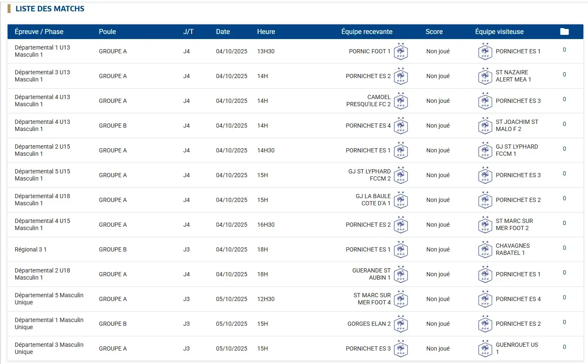Click the document count for Régional 3 1 match

(x=564, y=248)
